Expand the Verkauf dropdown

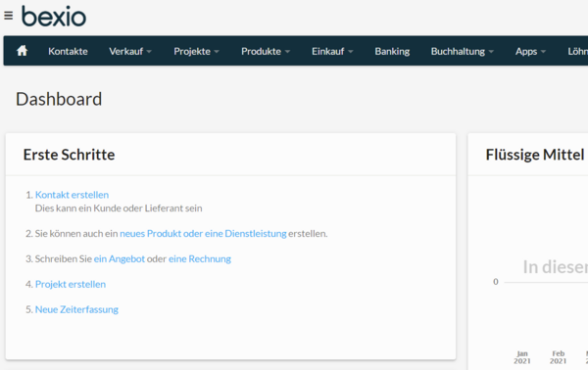coord(130,51)
